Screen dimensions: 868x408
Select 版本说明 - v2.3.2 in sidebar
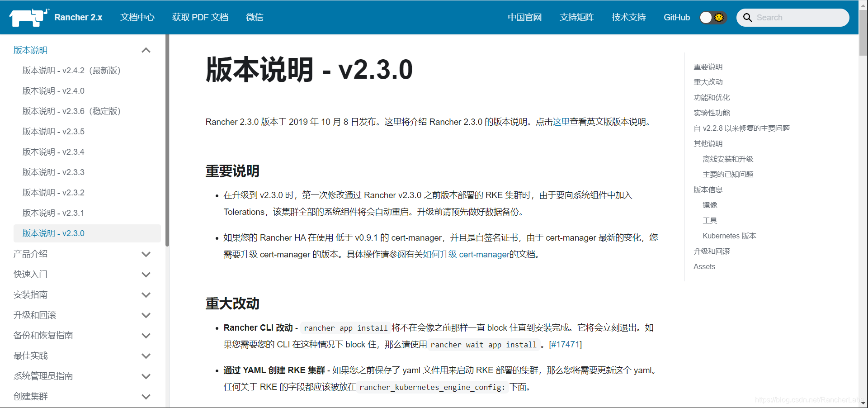tap(87, 193)
